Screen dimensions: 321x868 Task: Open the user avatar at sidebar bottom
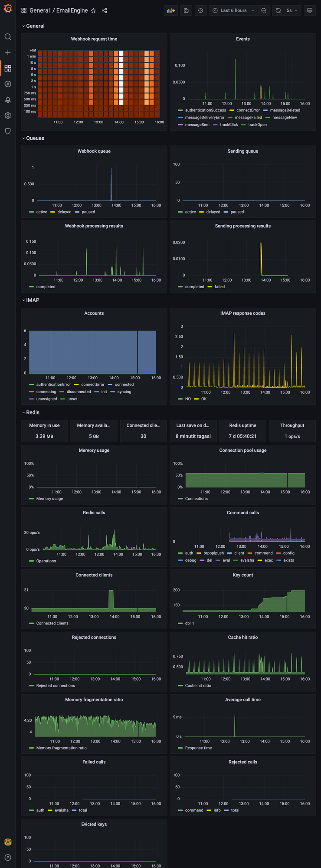point(8,842)
